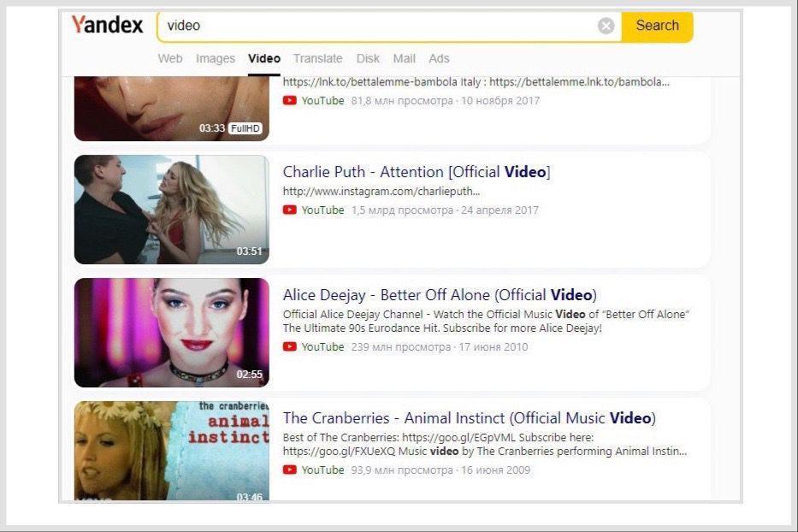The width and height of the screenshot is (798, 532).
Task: Click "Best of The Cranberries" description text
Action: coord(485,445)
